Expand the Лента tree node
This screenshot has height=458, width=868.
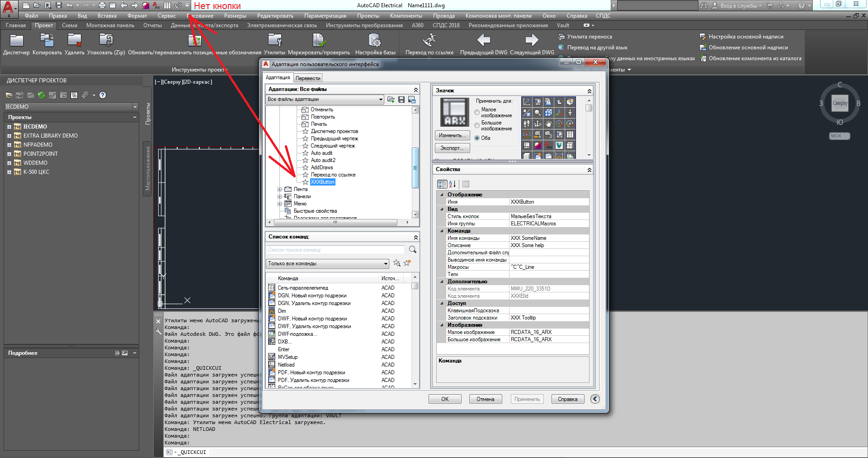pyautogui.click(x=280, y=190)
